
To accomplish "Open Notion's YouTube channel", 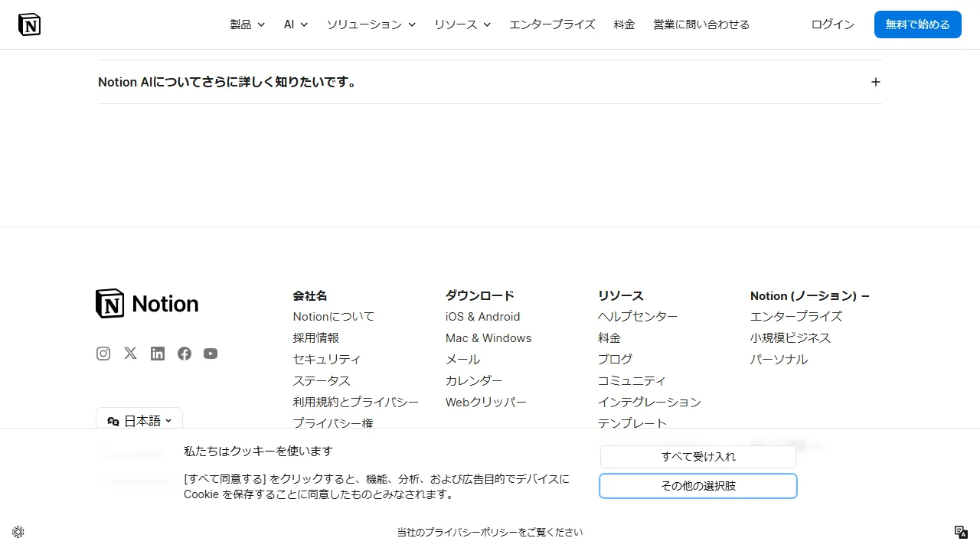I will point(211,354).
